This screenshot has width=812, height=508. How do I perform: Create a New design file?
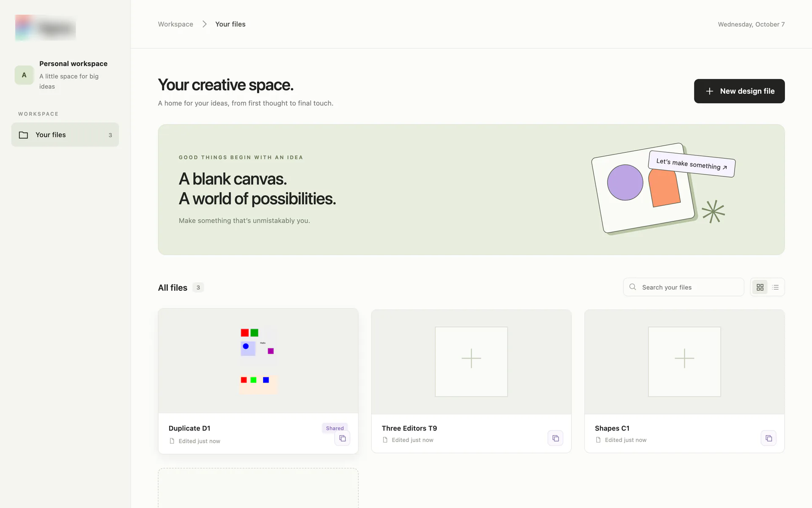click(739, 91)
